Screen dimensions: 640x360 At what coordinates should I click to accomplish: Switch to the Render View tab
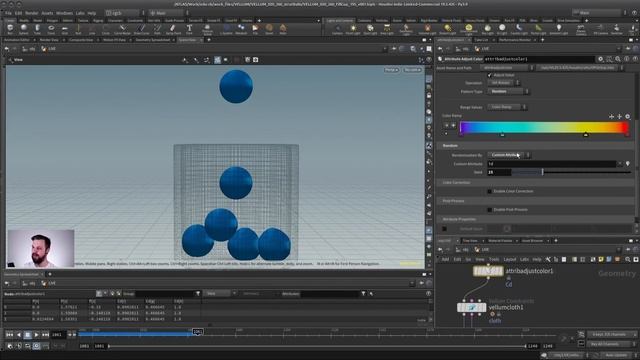coord(49,40)
